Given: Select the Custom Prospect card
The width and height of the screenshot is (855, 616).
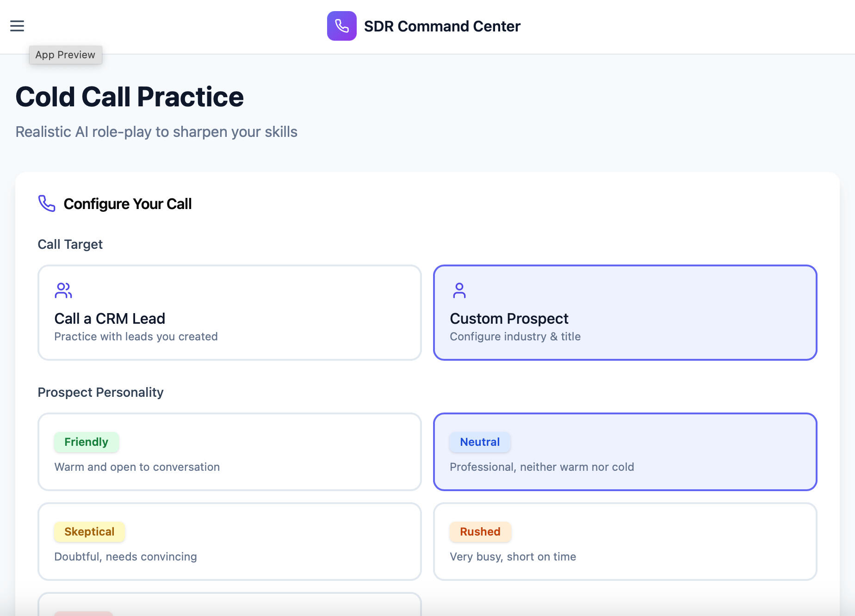Looking at the screenshot, I should tap(625, 313).
